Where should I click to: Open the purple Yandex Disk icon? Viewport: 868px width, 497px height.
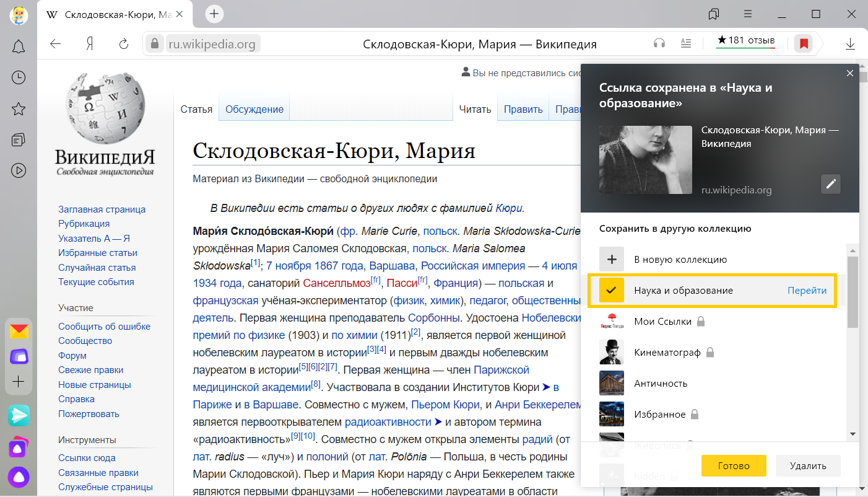tap(19, 356)
